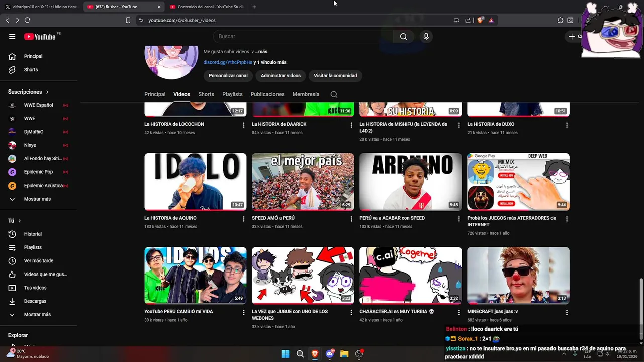Open options menu for La HISTORIA de LOCOCHON
The image size is (644, 362).
pyautogui.click(x=244, y=125)
